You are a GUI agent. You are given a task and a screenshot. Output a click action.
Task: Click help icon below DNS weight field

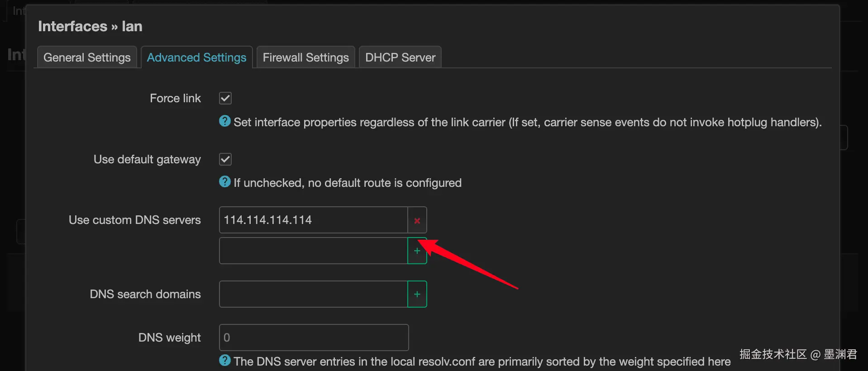pyautogui.click(x=225, y=361)
